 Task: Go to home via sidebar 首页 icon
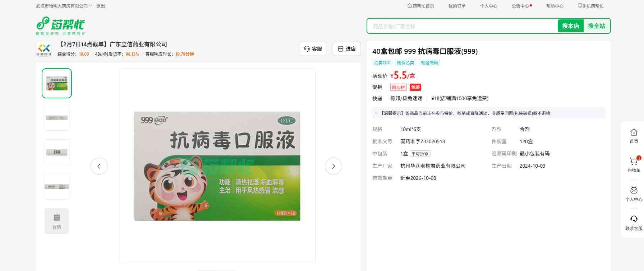click(634, 135)
